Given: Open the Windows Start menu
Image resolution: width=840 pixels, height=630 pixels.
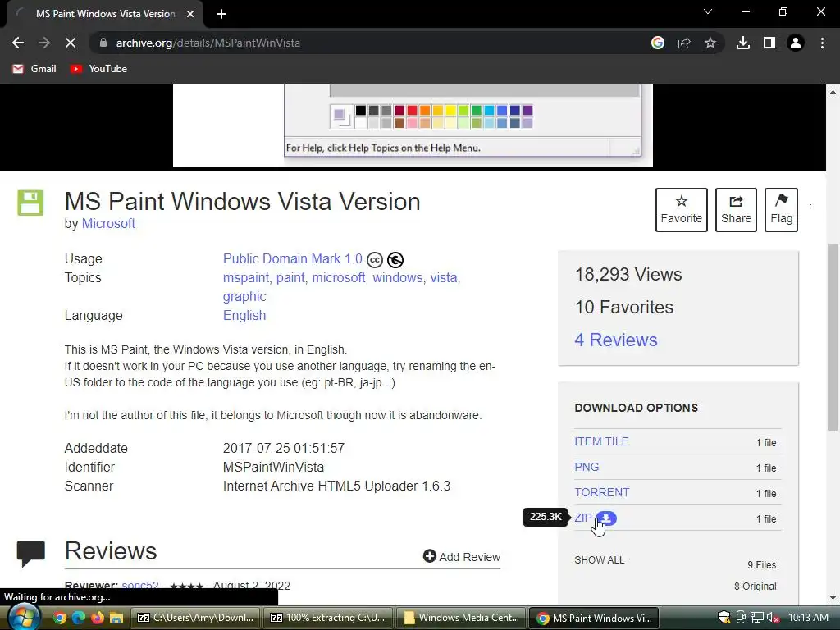Looking at the screenshot, I should click(x=24, y=617).
